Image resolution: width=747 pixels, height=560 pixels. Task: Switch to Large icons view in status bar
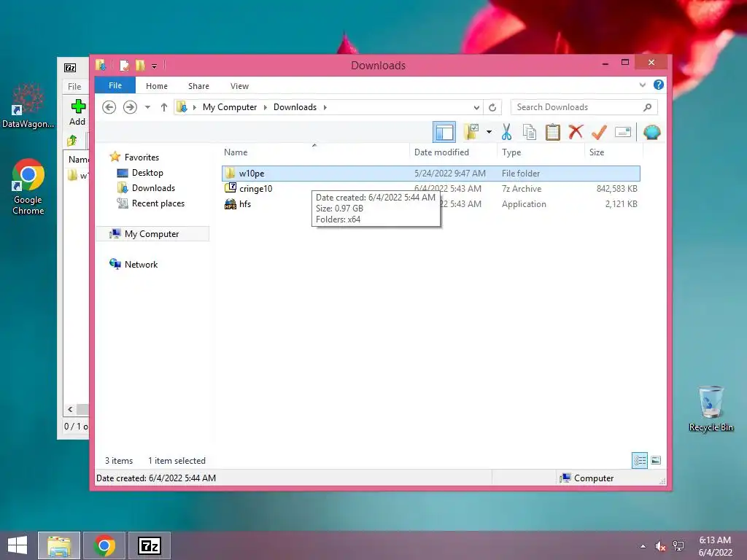(656, 460)
